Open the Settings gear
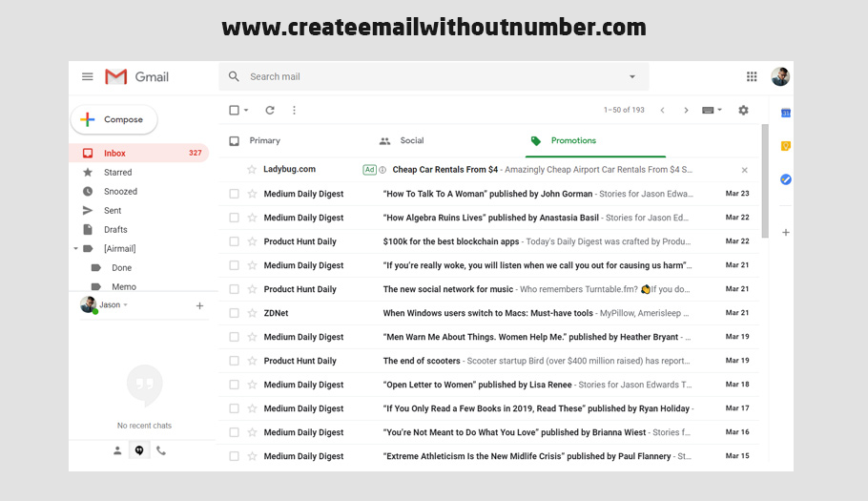 (743, 110)
